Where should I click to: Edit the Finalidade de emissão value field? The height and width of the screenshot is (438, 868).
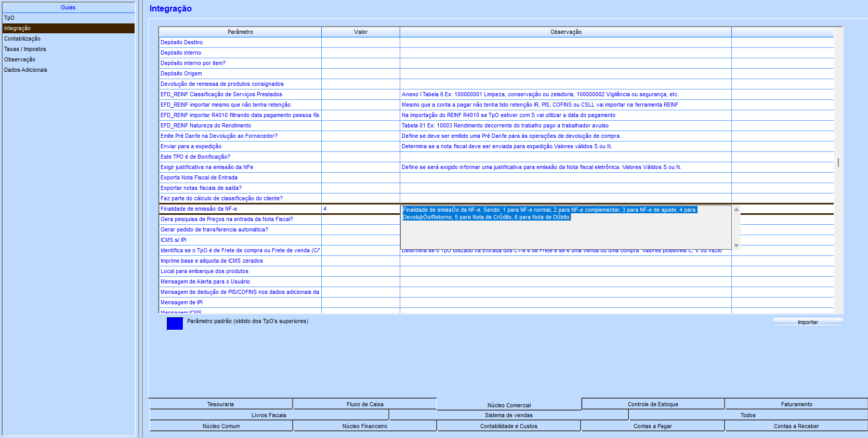[360, 209]
